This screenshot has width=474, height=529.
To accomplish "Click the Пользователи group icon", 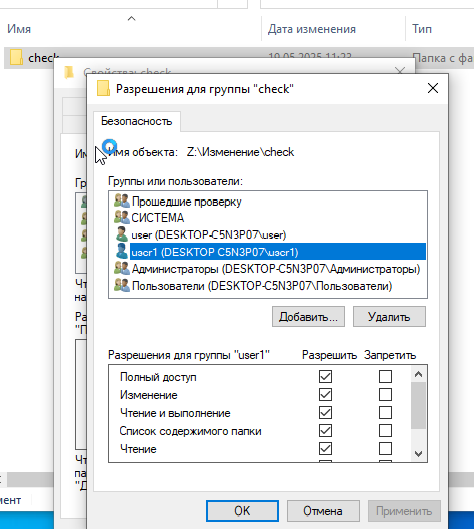I will 122,285.
